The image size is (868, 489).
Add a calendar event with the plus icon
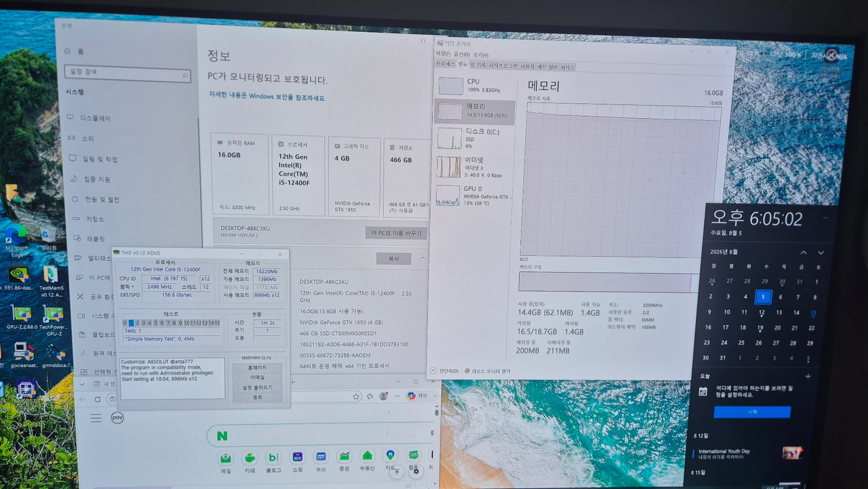[x=808, y=377]
